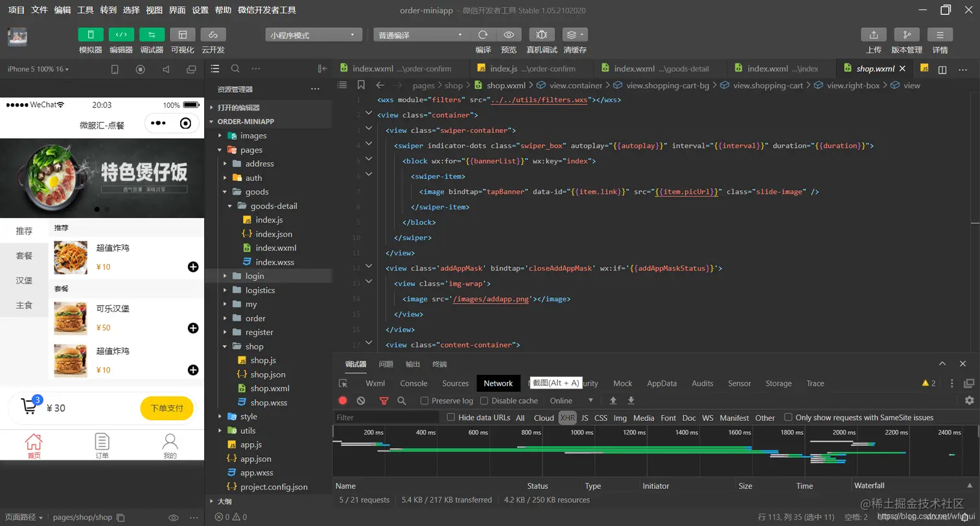Open Version Management (版本管理) icon
The width and height of the screenshot is (980, 526).
(x=907, y=35)
